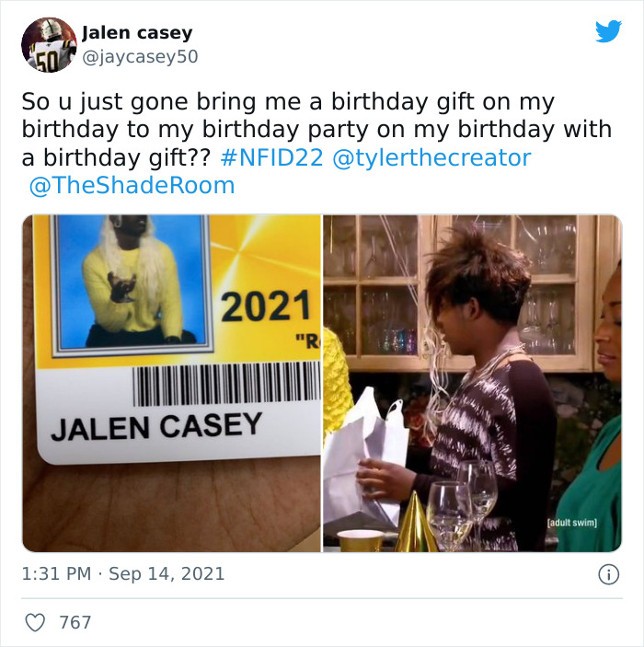Viewport: 644px width, 647px height.
Task: Click the gold party hat in photo
Action: (x=416, y=523)
